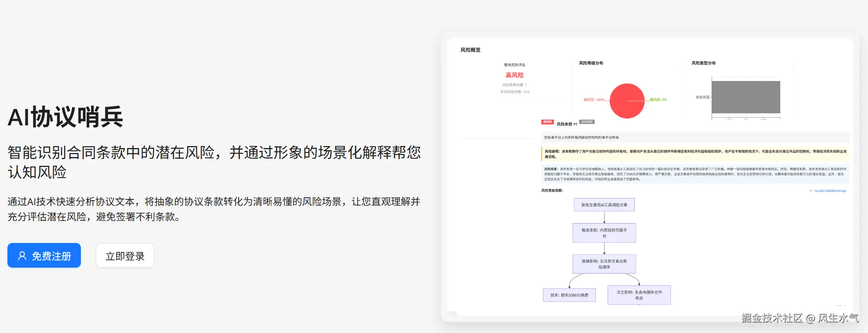Click the dashboard preview thumbnail's 风险概览 title
Viewport: 868px width, 333px height.
point(470,50)
